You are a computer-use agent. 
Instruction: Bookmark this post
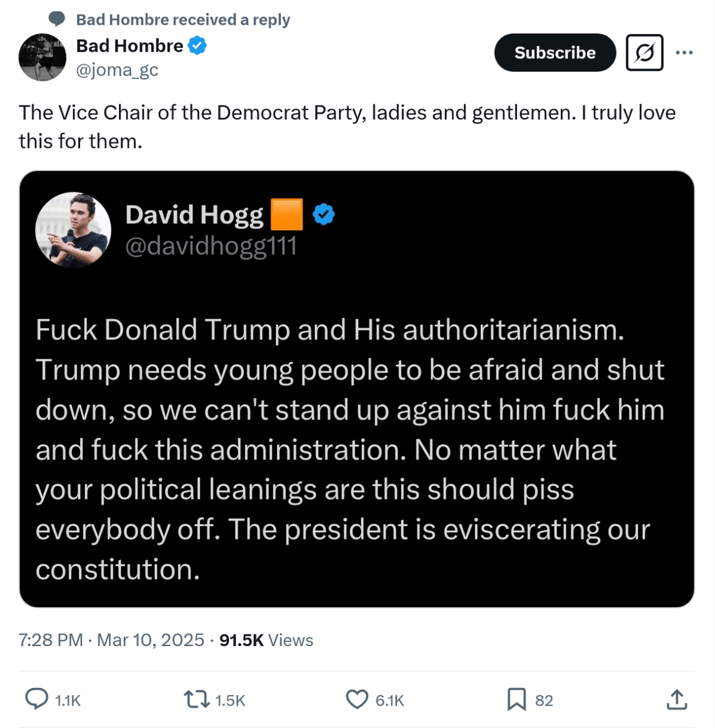click(x=517, y=699)
